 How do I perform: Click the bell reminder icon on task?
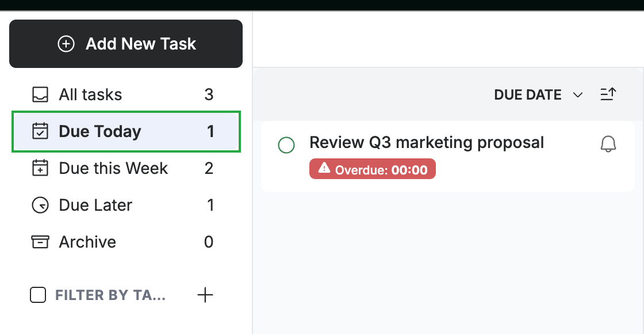click(x=608, y=145)
